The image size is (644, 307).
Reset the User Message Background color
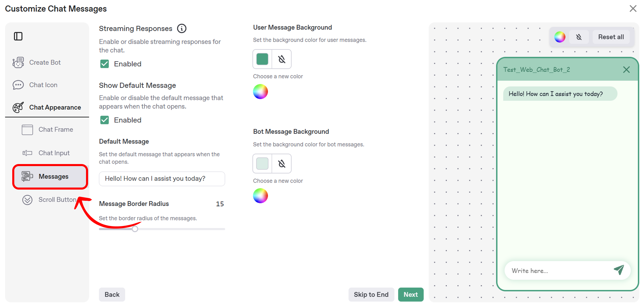point(282,59)
